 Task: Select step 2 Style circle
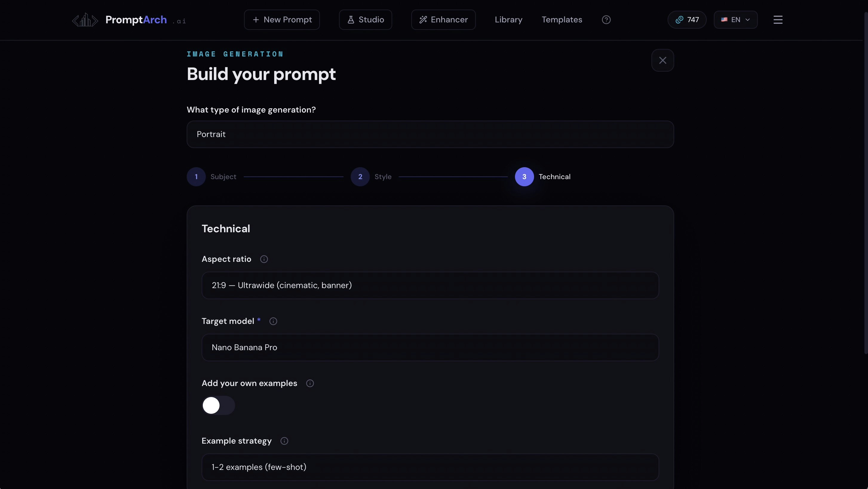[360, 176]
